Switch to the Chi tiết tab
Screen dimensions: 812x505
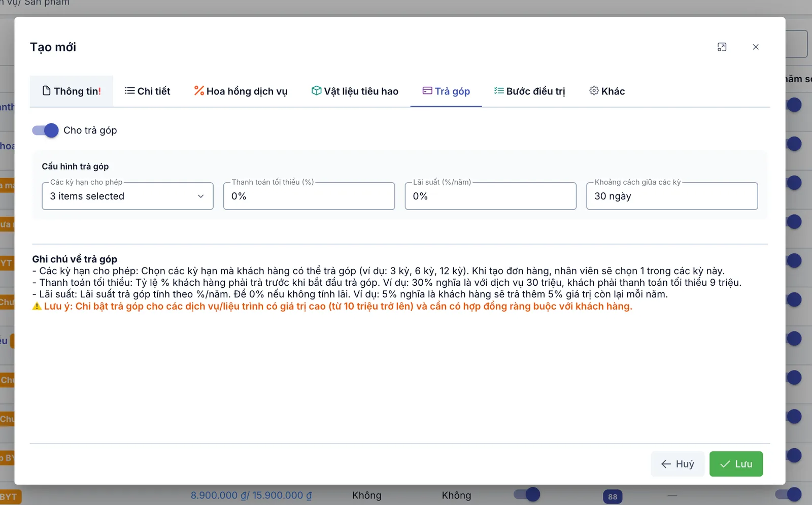(x=148, y=91)
